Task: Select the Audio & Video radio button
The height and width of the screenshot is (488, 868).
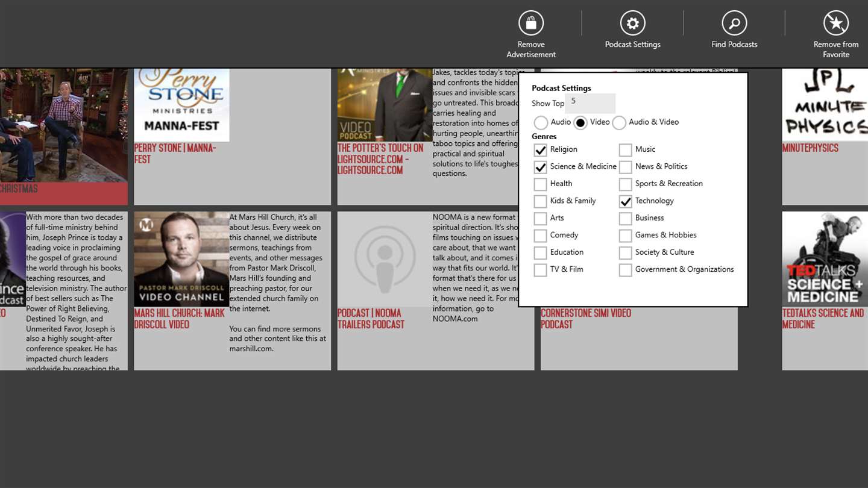Action: point(619,123)
